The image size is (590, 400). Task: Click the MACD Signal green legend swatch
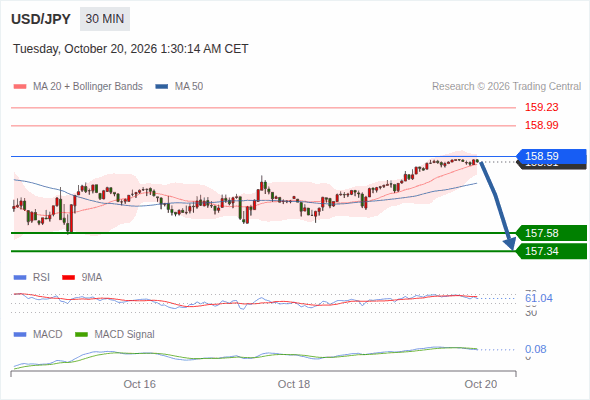pos(81,335)
